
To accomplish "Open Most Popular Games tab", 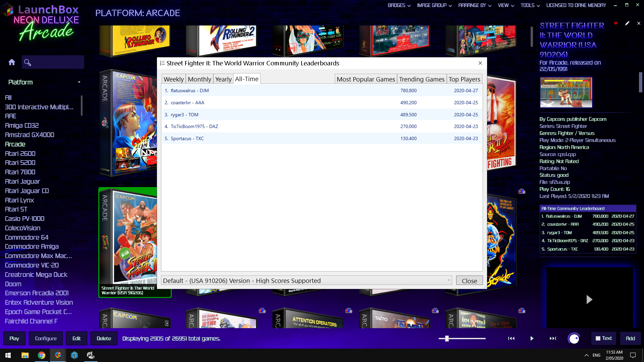I will tap(366, 79).
